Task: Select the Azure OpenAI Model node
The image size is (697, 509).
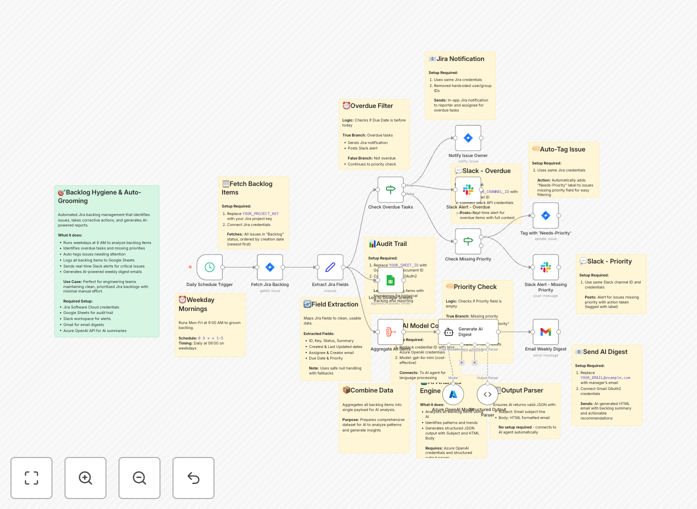Action: (x=453, y=394)
